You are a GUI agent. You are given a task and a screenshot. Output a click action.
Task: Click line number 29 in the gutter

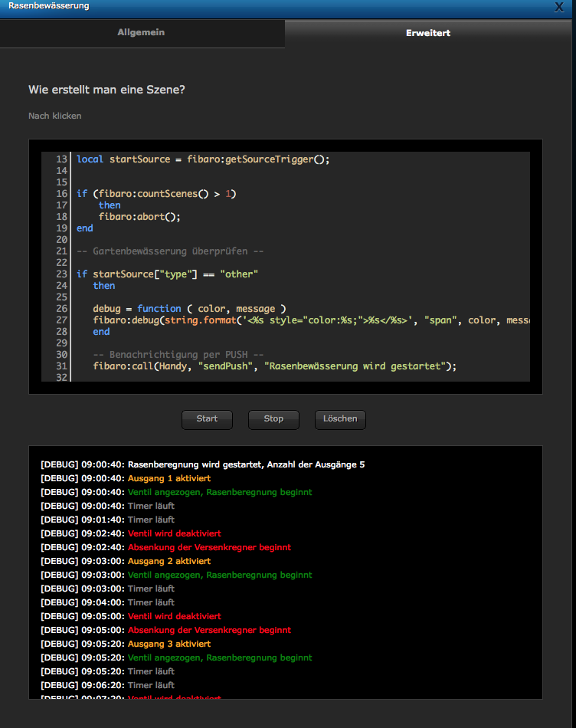point(62,343)
